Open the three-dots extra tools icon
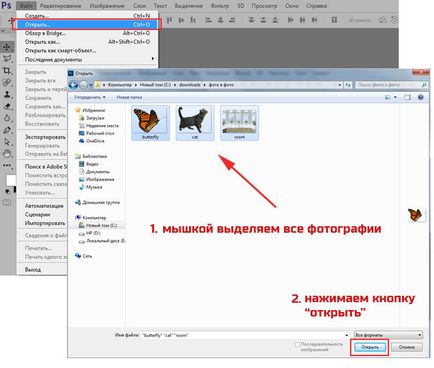 tap(7, 165)
